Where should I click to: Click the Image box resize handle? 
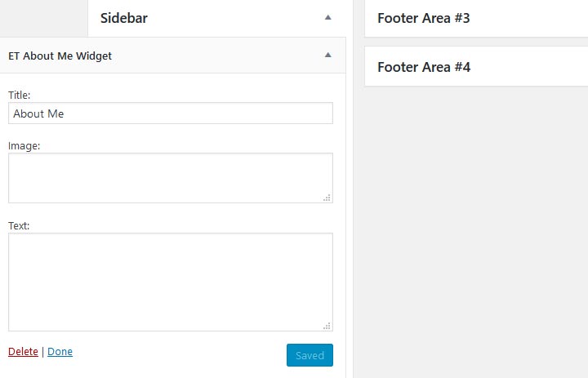point(327,198)
